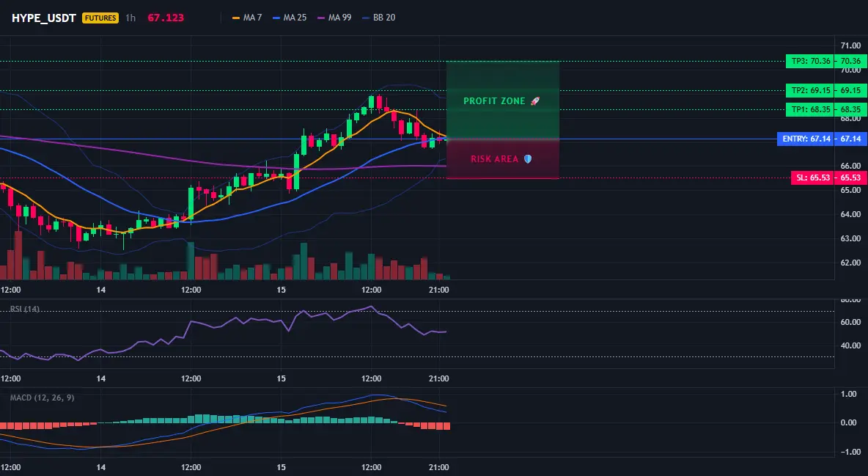
Task: Click the 63.00 price axis value
Action: coord(851,238)
